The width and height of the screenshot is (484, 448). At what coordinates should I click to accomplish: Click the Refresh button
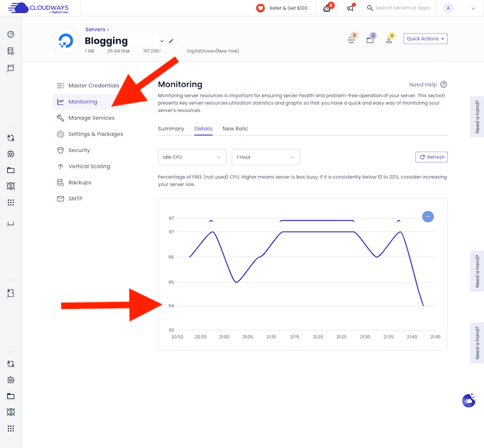click(431, 157)
